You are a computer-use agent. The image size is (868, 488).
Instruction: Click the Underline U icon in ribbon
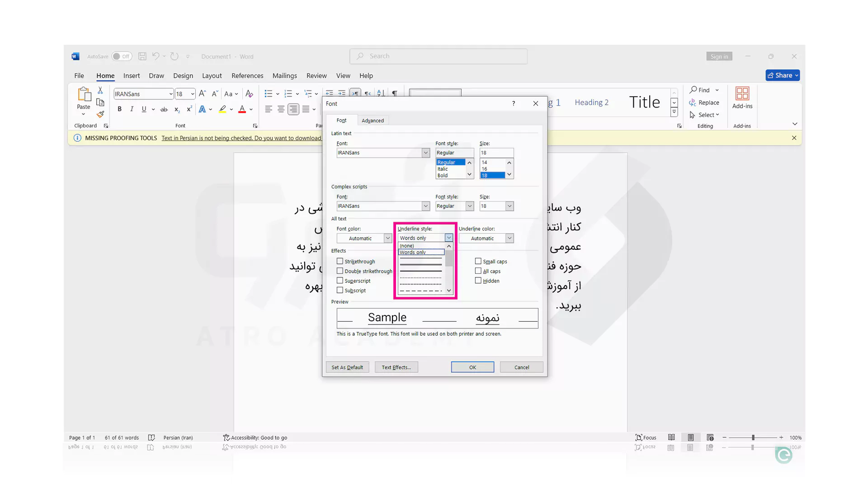pos(144,109)
